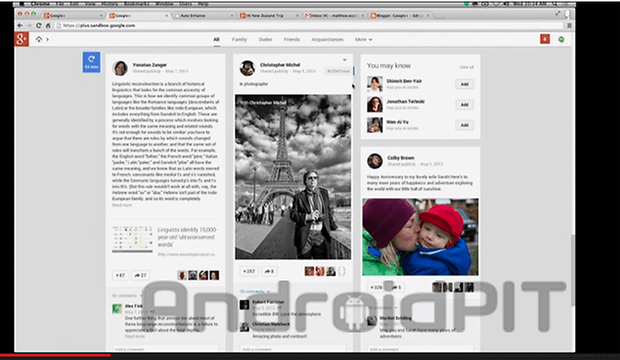The width and height of the screenshot is (620, 360).
Task: +1 Christophe Michel's photo post
Action: pyautogui.click(x=249, y=271)
